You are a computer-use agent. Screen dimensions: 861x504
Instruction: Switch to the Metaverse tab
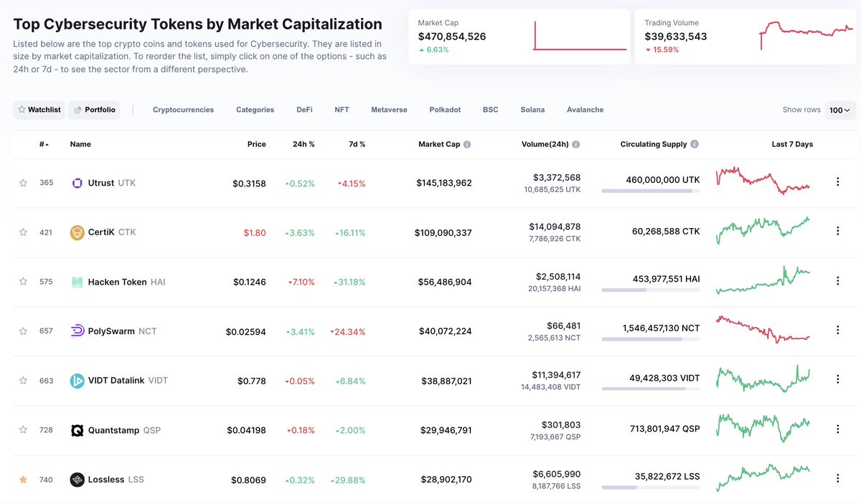tap(389, 110)
